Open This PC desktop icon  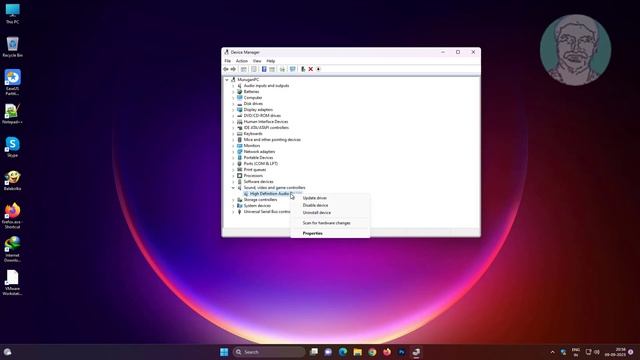(x=12, y=13)
